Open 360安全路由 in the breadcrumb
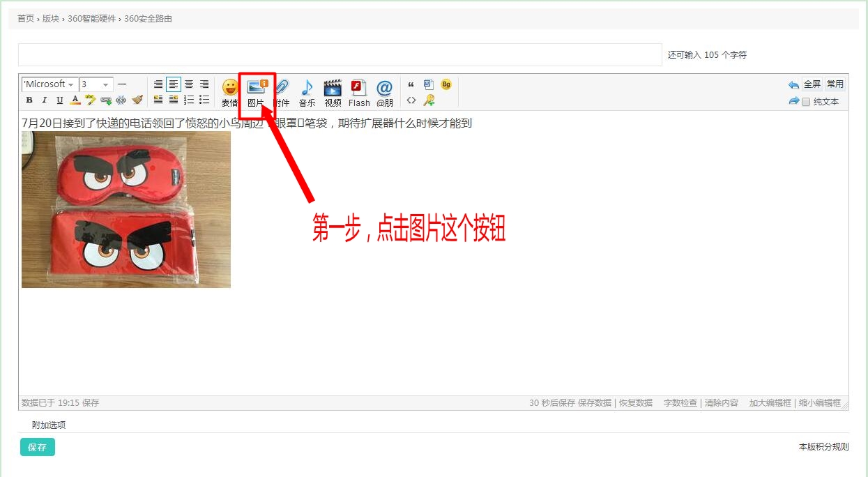The height and width of the screenshot is (477, 868). point(148,19)
